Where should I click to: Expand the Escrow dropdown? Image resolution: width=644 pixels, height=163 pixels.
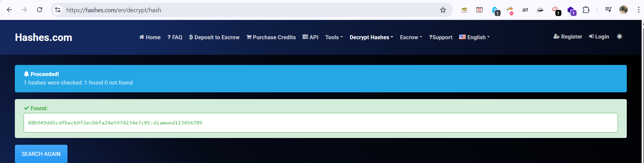coord(411,37)
